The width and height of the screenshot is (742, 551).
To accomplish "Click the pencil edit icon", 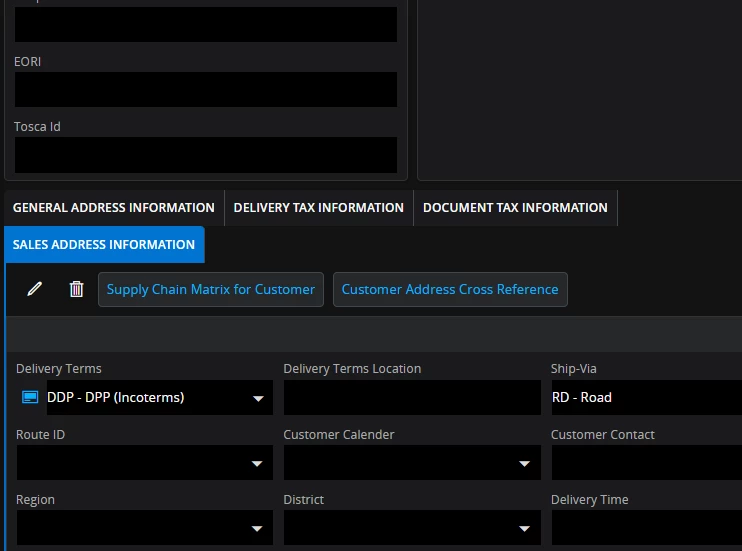I will pos(35,289).
